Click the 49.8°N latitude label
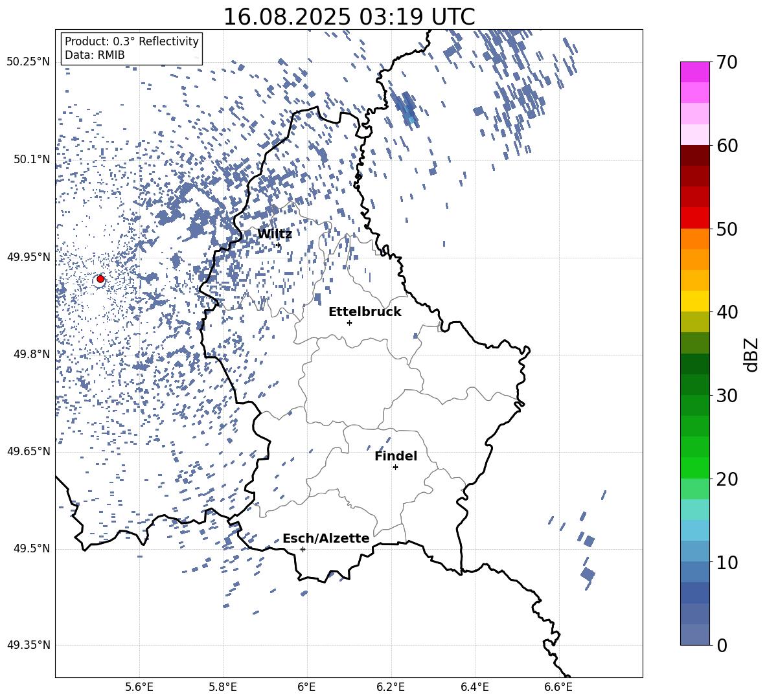The image size is (767, 700). pos(32,354)
